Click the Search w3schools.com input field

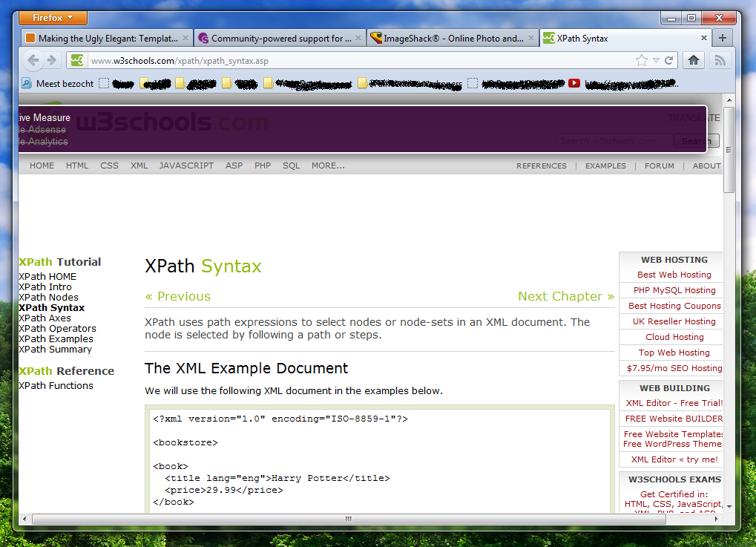click(x=614, y=141)
